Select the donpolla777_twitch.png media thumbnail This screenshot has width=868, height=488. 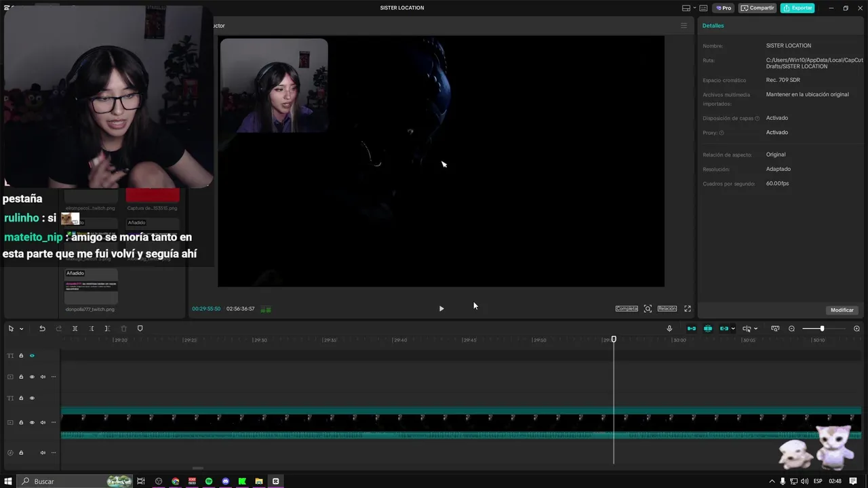click(91, 287)
